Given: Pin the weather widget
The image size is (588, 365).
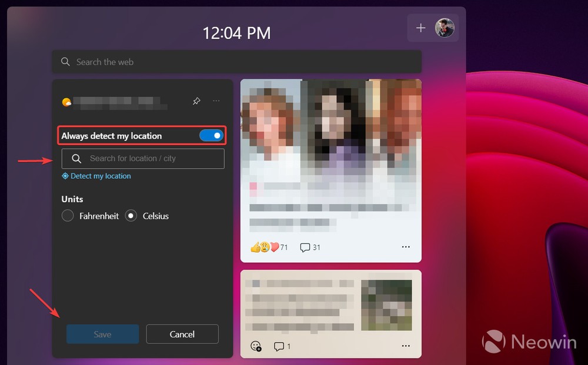Looking at the screenshot, I should pos(196,101).
